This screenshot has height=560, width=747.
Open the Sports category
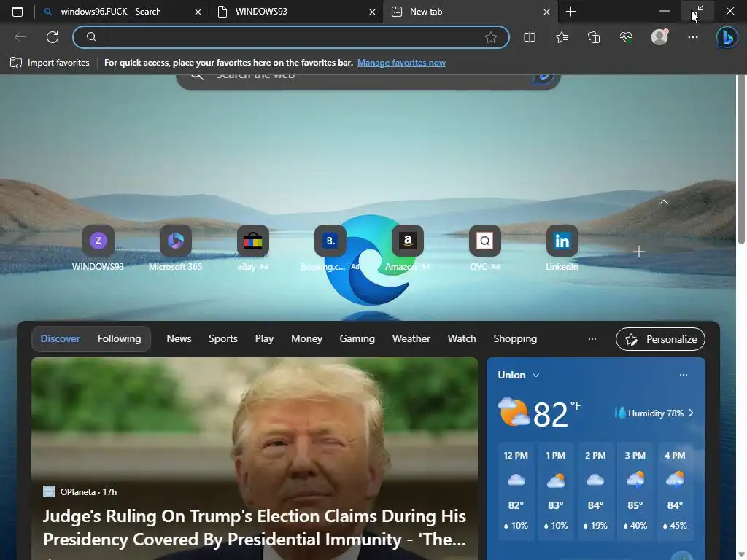(223, 338)
